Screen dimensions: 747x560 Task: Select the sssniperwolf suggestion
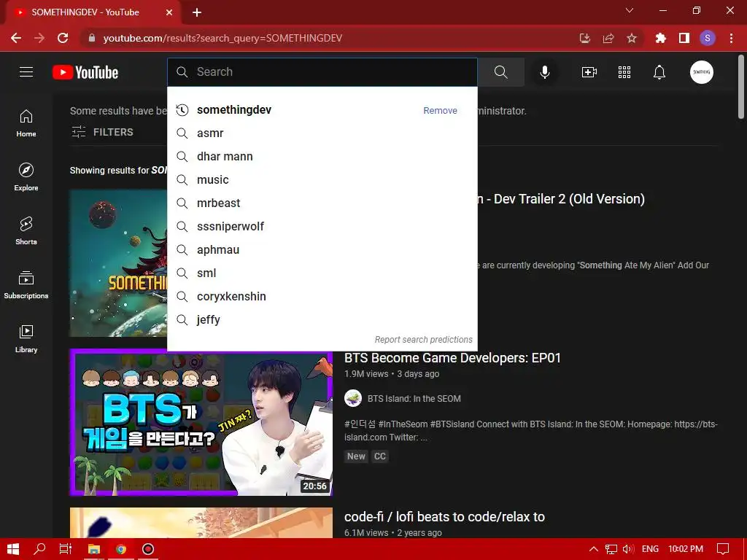coord(322,226)
